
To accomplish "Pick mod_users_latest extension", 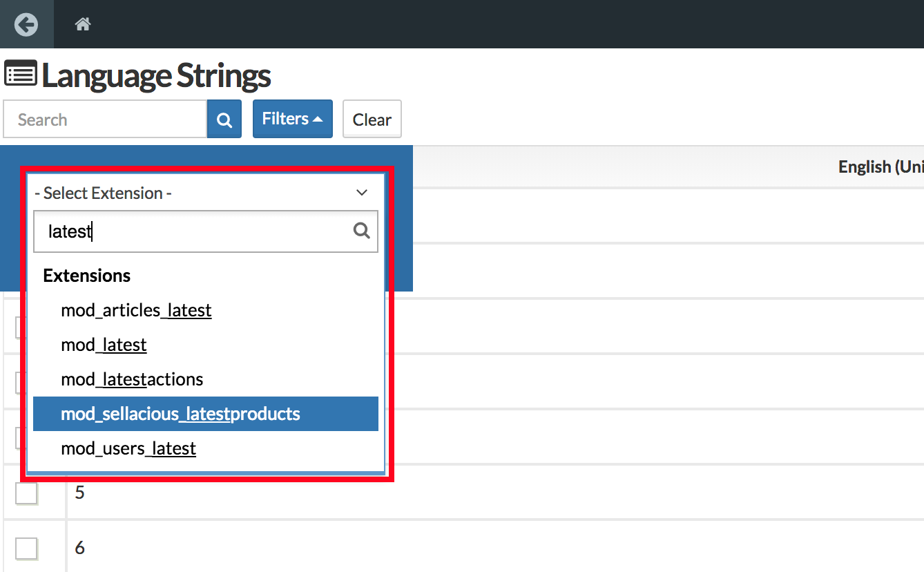I will [206, 448].
